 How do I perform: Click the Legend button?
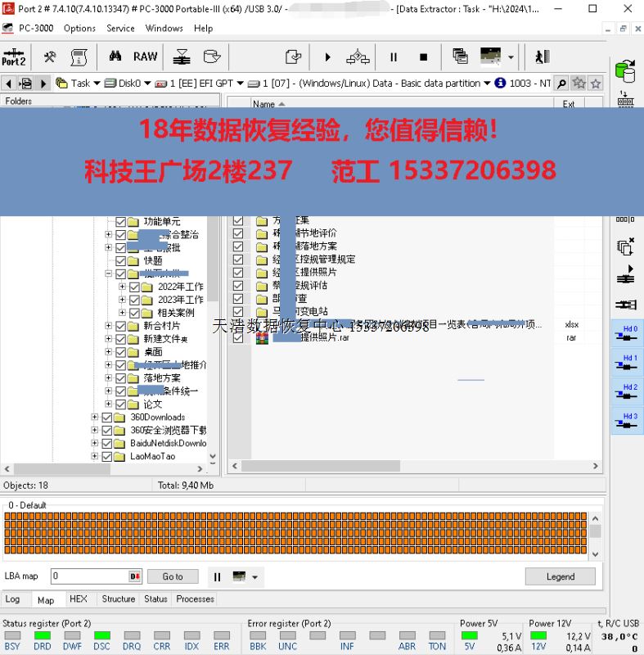[x=561, y=576]
